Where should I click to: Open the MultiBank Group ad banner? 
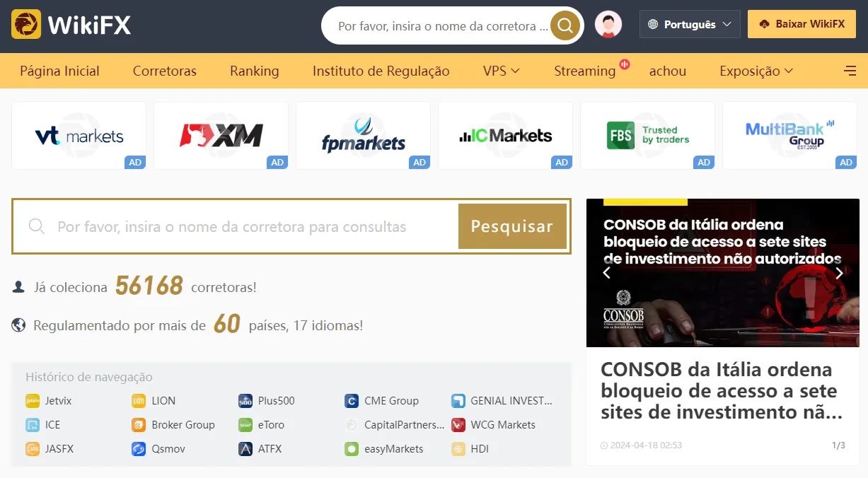click(x=790, y=136)
